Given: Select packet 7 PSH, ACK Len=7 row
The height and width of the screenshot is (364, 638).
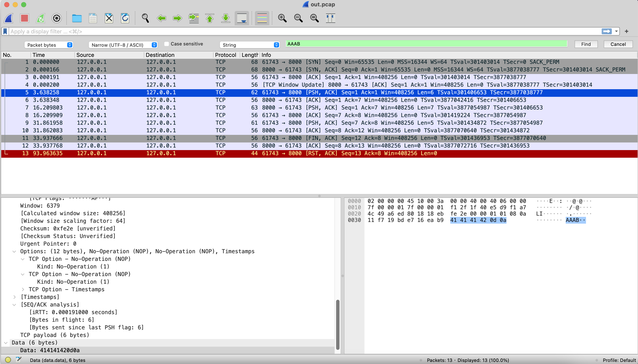Looking at the screenshot, I should [319, 108].
